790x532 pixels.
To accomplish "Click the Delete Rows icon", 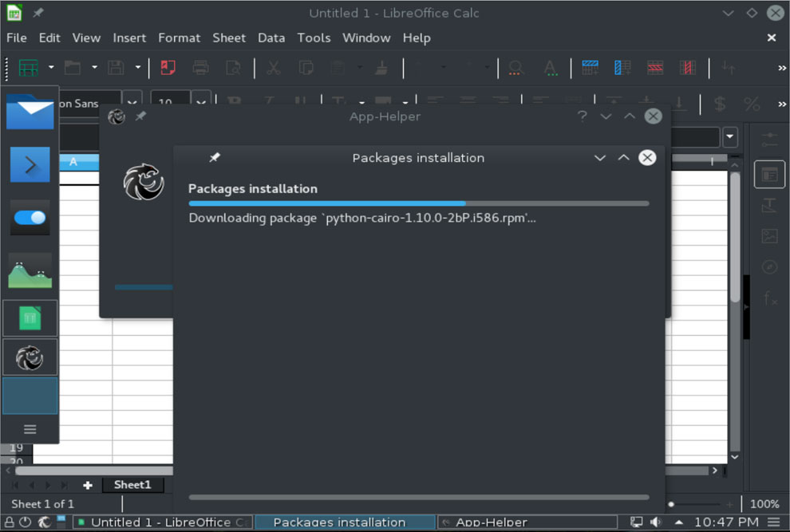I will tap(655, 68).
